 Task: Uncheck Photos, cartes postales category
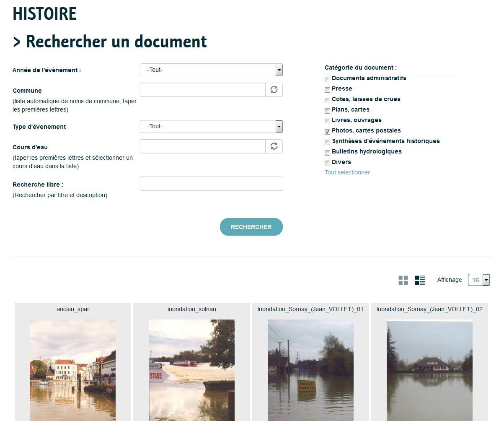click(x=328, y=132)
